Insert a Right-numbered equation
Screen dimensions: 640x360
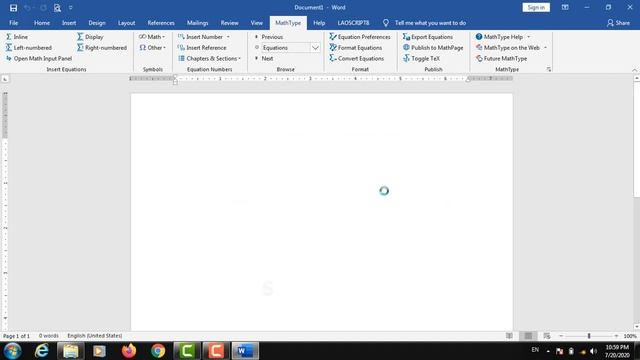click(x=102, y=48)
